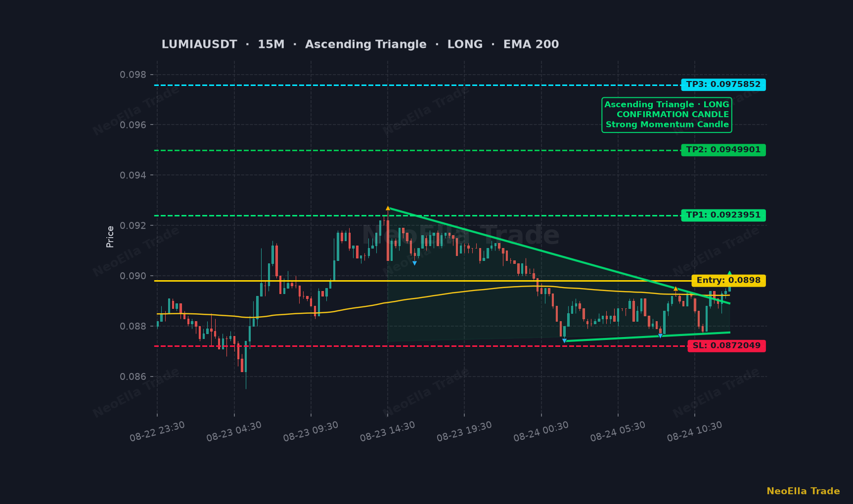Click the TP1: 0.0923951 price label
This screenshot has width=853, height=504.
(x=723, y=215)
